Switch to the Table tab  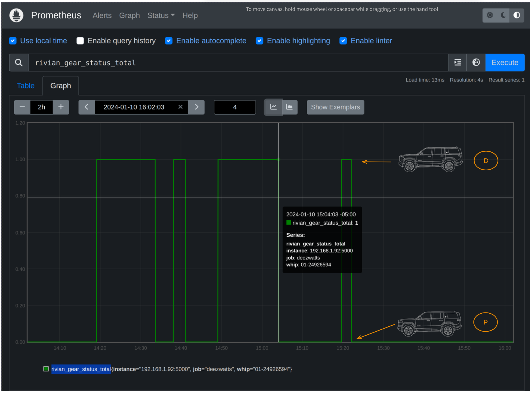coord(26,86)
